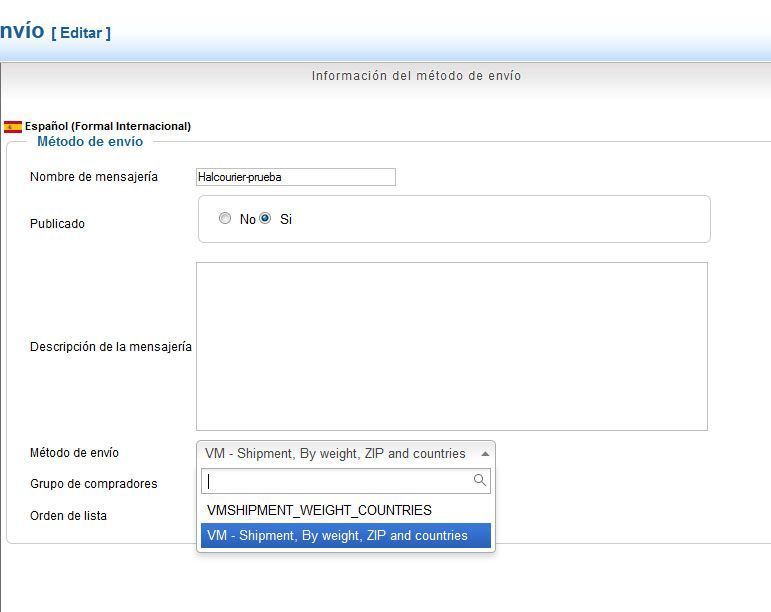Click the Método de envío field label

click(x=74, y=452)
